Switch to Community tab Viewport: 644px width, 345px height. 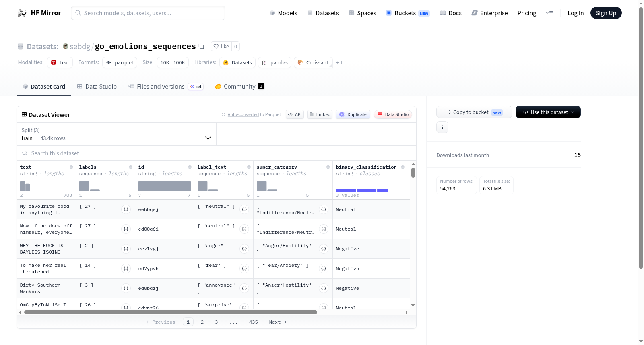[x=240, y=86]
